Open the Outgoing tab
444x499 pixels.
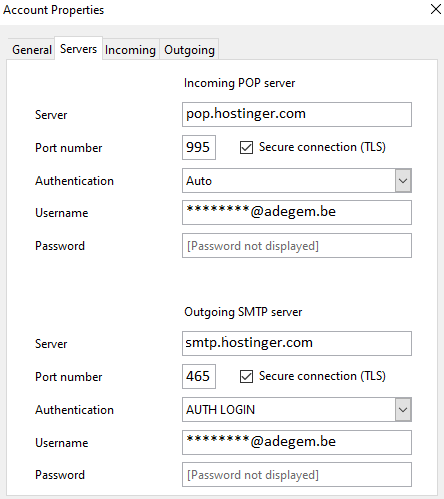tap(189, 50)
